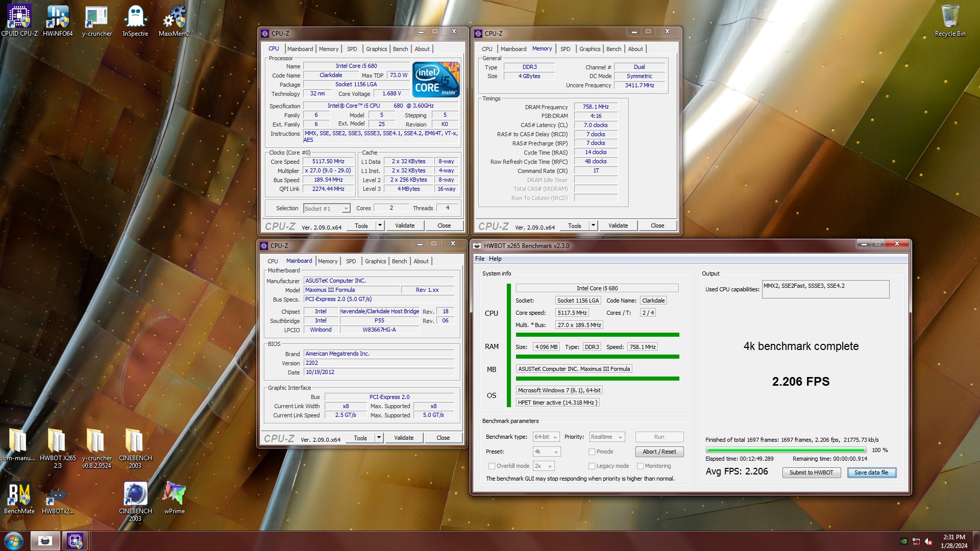Click the Memory CPU-Z window title icon

(478, 34)
